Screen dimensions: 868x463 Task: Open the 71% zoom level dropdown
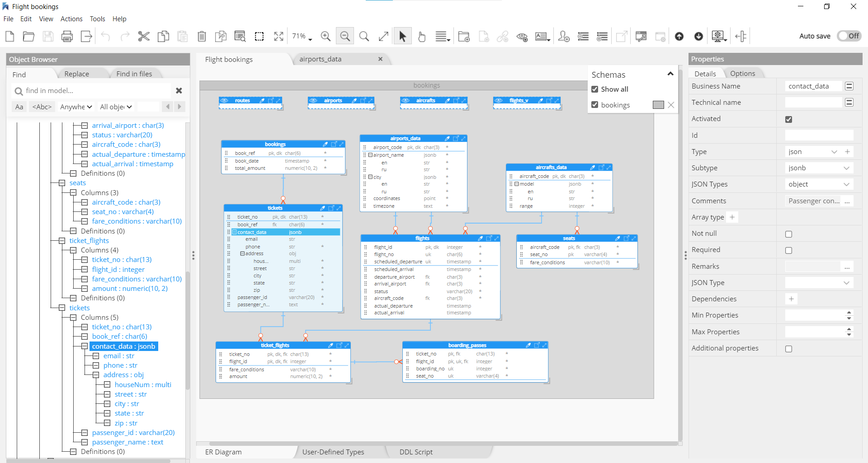(302, 36)
